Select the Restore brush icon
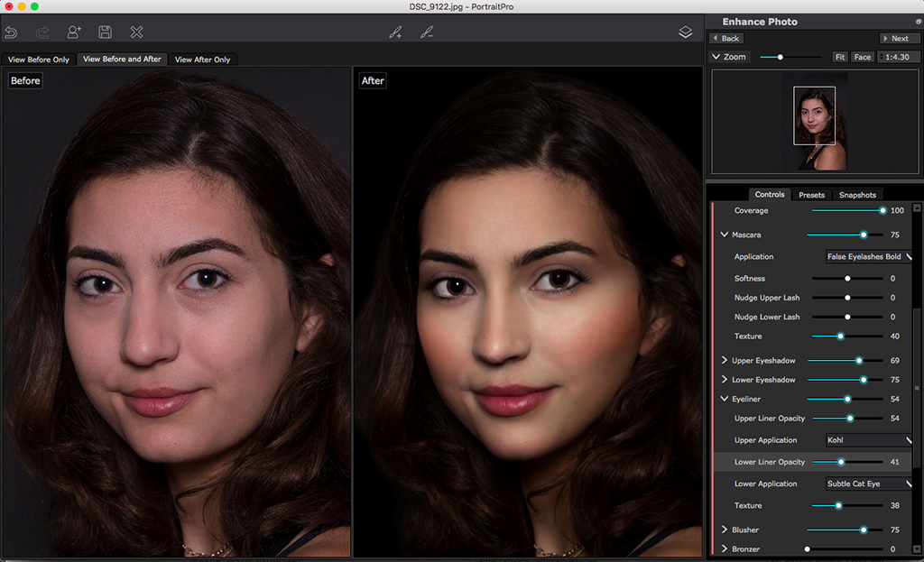This screenshot has width=924, height=562. tap(428, 32)
